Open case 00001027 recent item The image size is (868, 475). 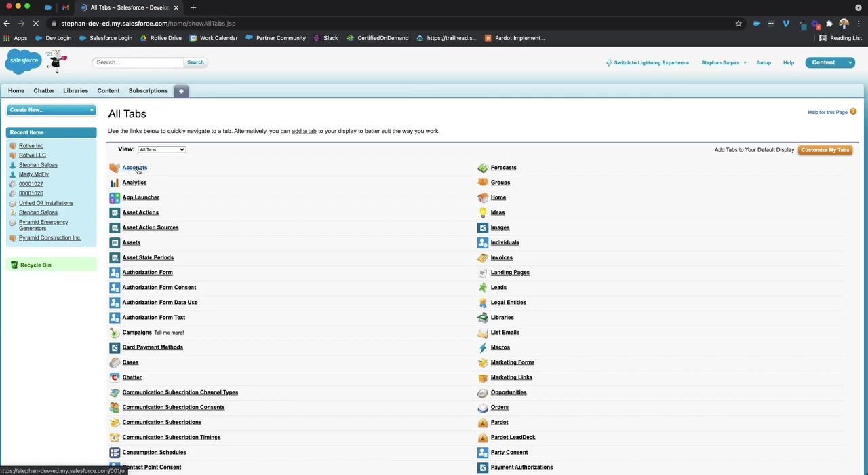tap(31, 184)
